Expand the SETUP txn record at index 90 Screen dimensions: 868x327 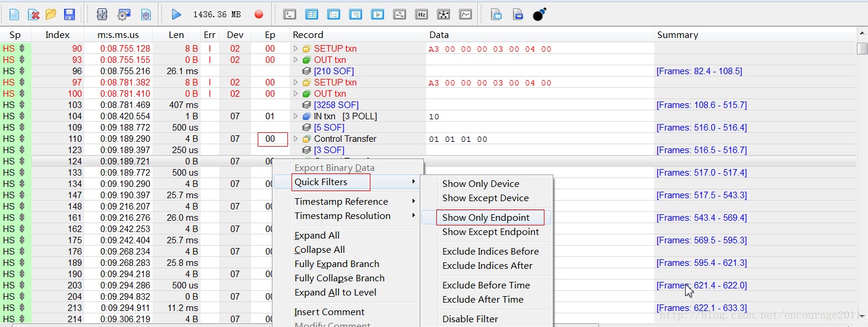296,49
